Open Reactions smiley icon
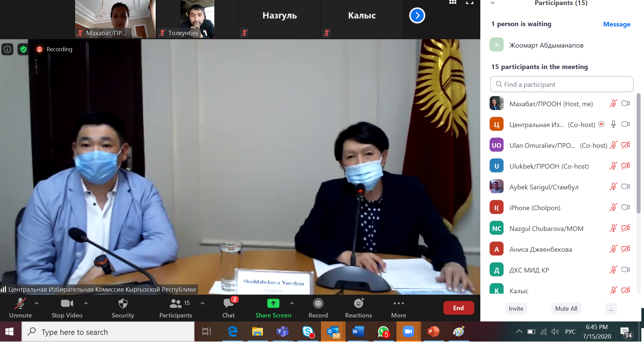Image resolution: width=644 pixels, height=362 pixels. click(x=358, y=304)
